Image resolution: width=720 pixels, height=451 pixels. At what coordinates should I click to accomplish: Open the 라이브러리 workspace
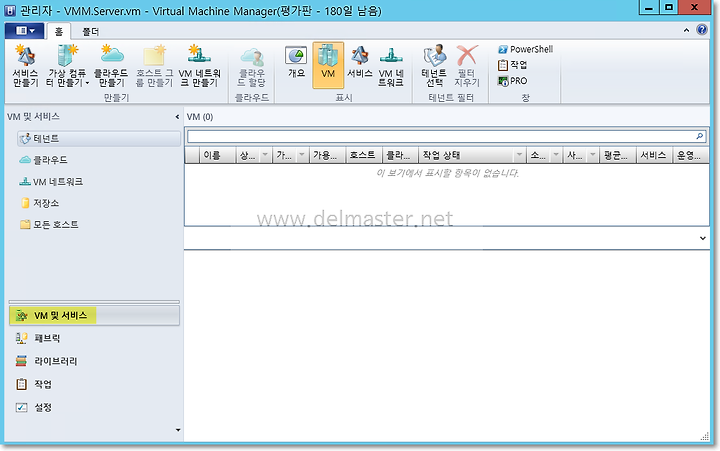(x=46, y=361)
